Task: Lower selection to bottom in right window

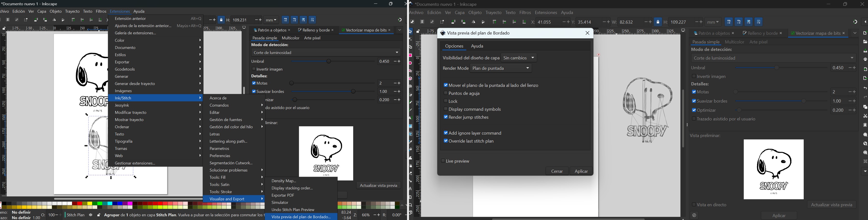Action: [524, 22]
